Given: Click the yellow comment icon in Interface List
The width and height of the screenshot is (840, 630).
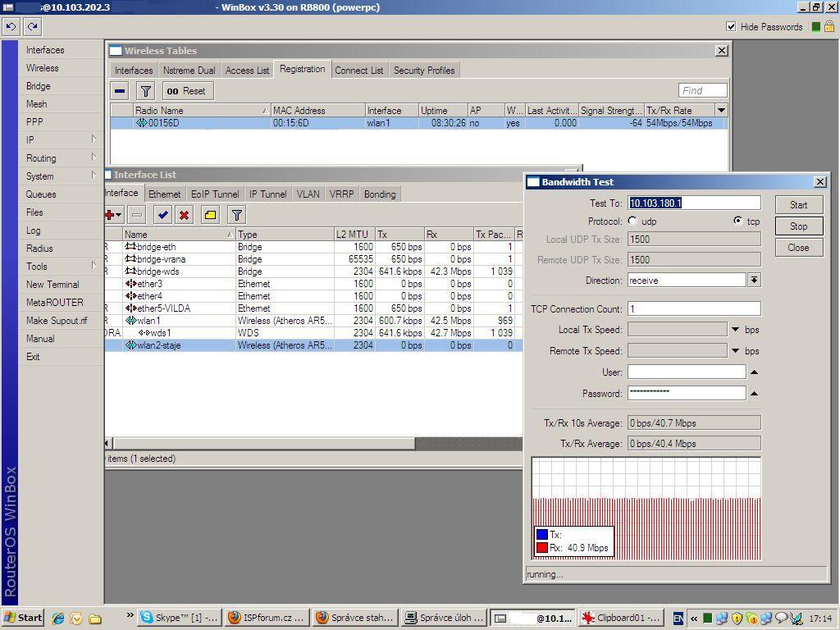Looking at the screenshot, I should pyautogui.click(x=210, y=215).
